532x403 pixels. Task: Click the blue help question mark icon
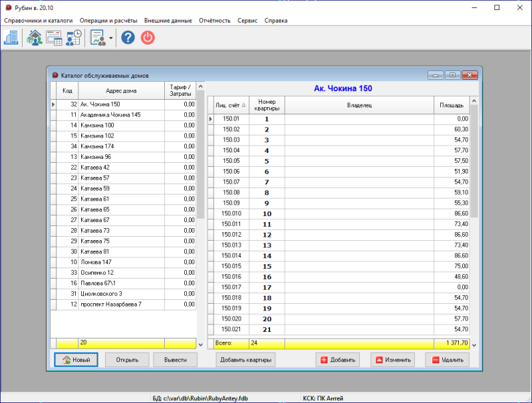pos(128,38)
